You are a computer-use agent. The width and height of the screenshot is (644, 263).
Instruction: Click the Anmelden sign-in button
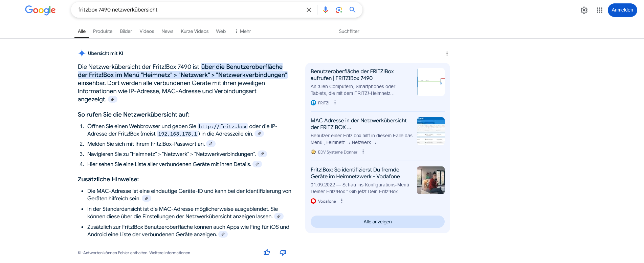click(622, 10)
